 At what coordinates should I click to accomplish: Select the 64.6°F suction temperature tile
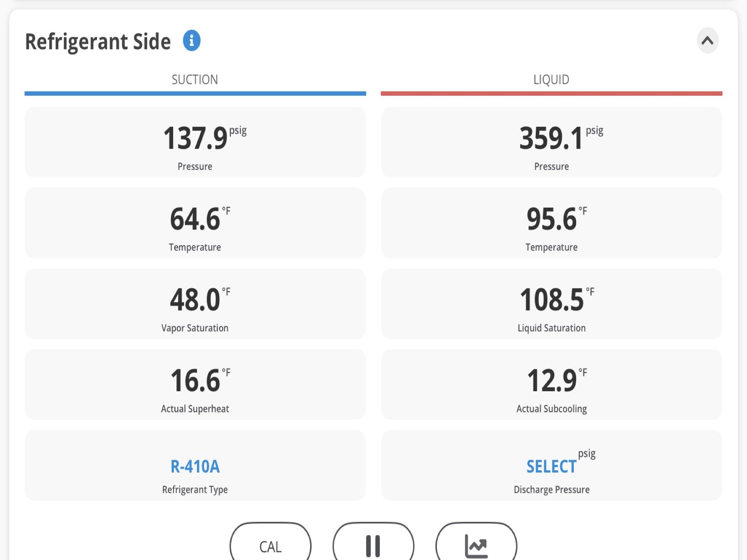[195, 223]
